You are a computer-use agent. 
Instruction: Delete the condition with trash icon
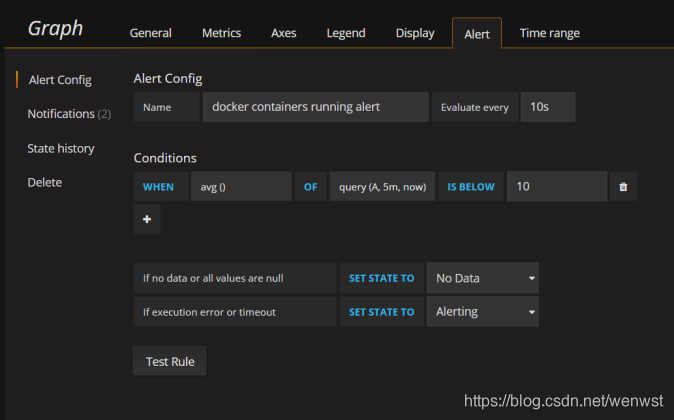pyautogui.click(x=623, y=187)
